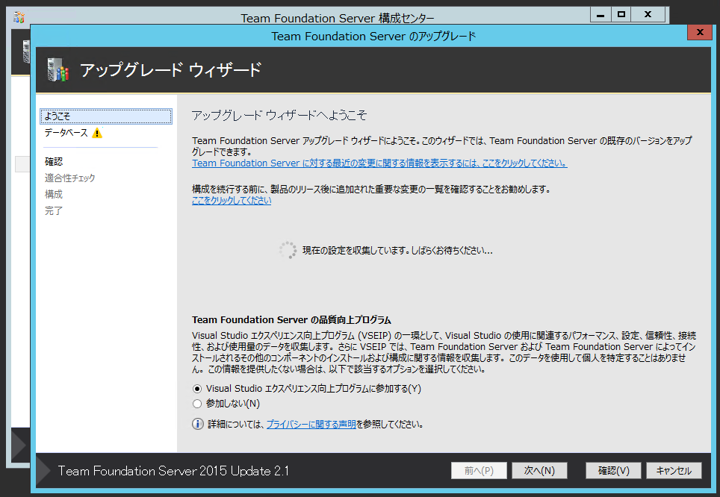
Task: Click the 確認(V) button
Action: coord(613,470)
